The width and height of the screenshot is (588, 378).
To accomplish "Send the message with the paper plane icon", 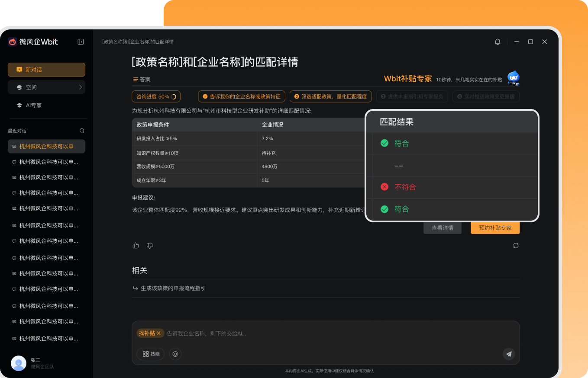I will (x=509, y=354).
